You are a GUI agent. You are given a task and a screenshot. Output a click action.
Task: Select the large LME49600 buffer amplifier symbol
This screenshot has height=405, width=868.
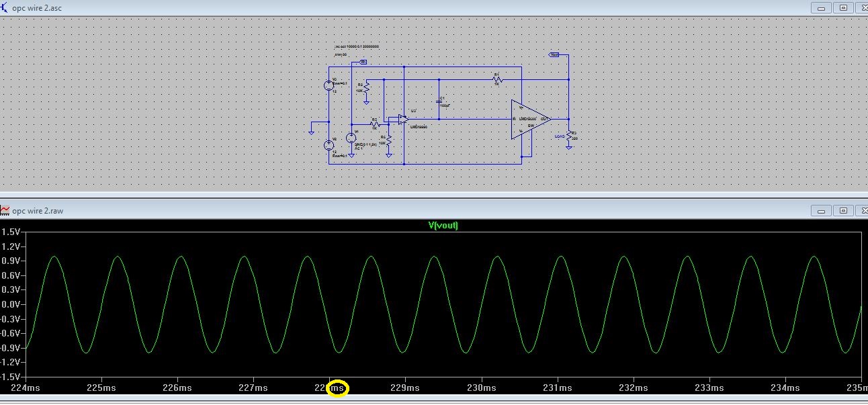531,120
